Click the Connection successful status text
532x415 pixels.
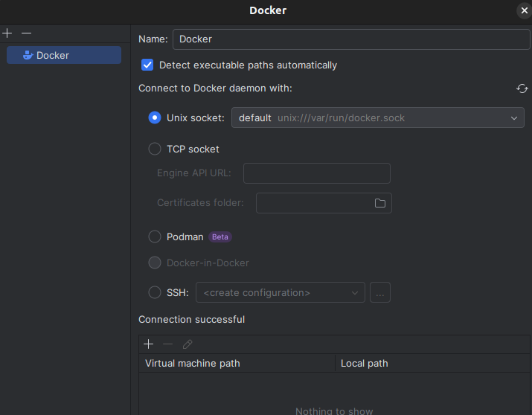tap(191, 319)
